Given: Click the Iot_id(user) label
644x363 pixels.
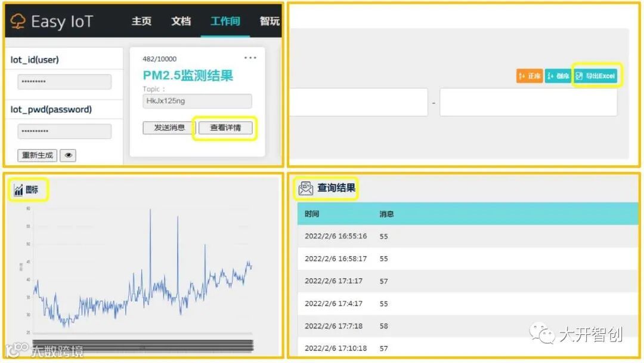Looking at the screenshot, I should (35, 60).
